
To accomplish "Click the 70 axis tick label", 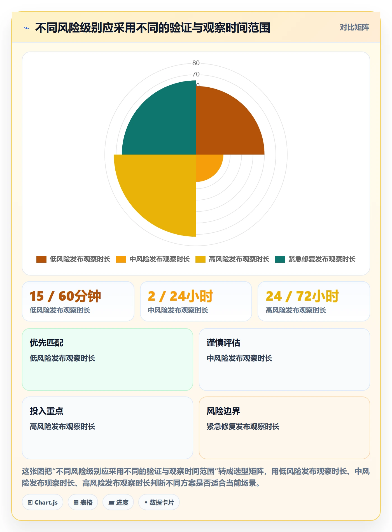I will coord(196,74).
